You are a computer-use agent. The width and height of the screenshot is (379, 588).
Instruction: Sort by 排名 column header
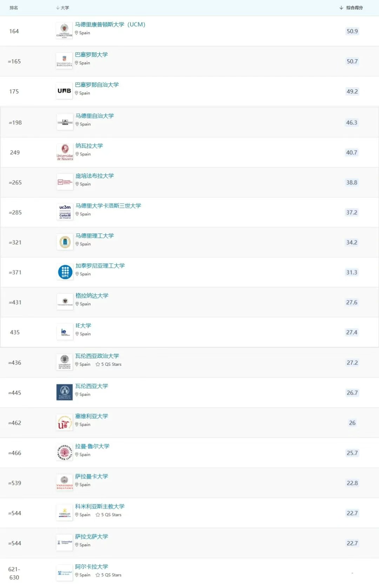14,8
